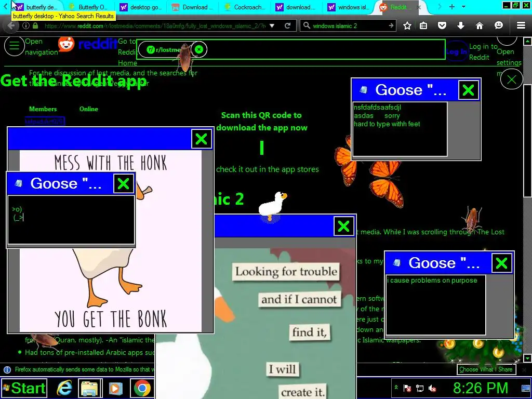
Task: Open a new tab with plus button
Action: click(x=451, y=7)
